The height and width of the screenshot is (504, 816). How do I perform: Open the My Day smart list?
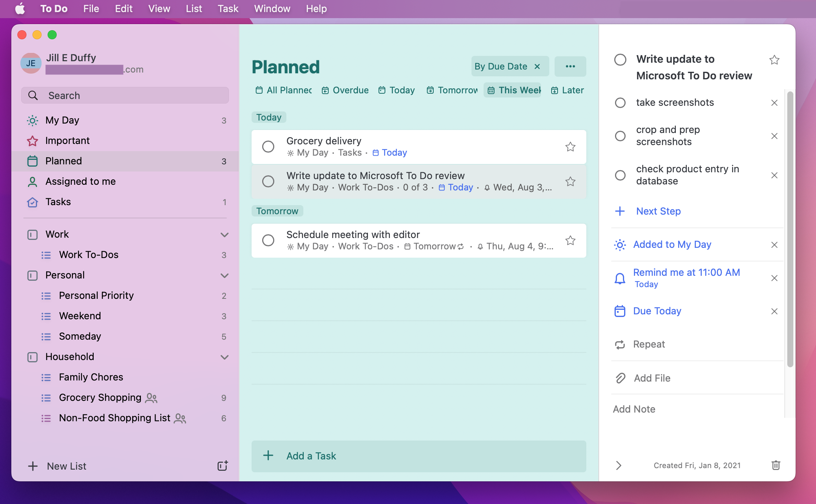coord(62,120)
